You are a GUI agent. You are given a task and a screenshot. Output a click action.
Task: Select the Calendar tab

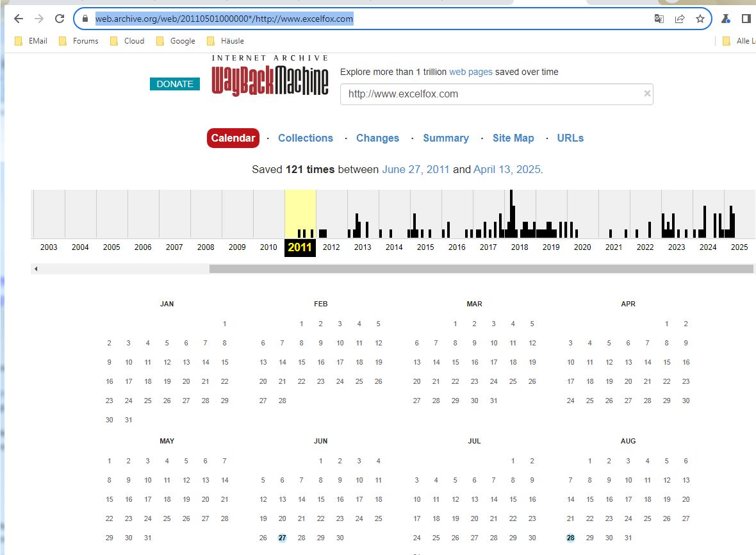click(x=233, y=138)
